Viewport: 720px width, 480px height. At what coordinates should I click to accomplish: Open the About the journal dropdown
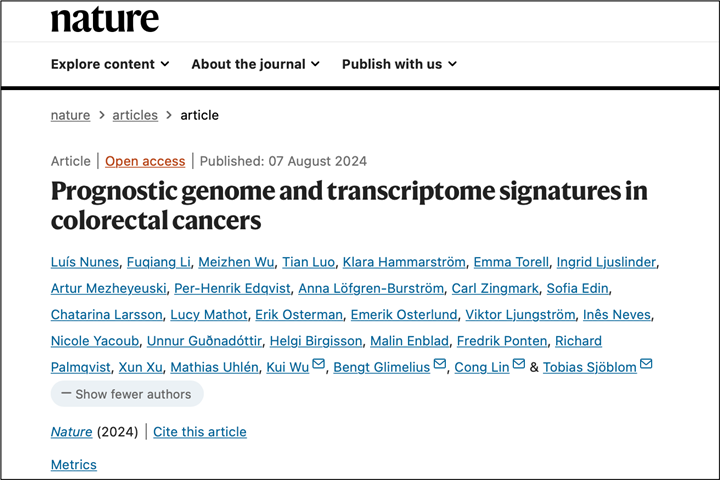pos(255,64)
